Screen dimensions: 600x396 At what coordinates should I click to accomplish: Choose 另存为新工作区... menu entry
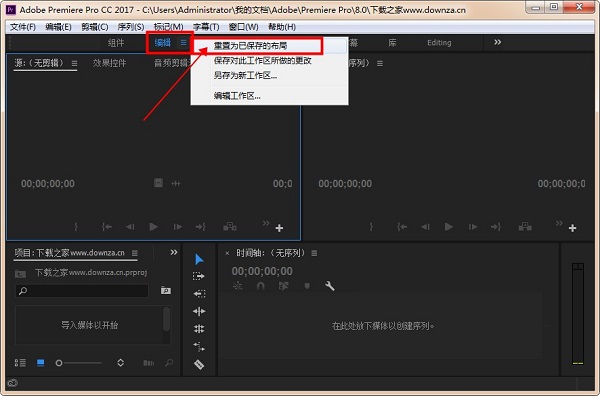269,75
